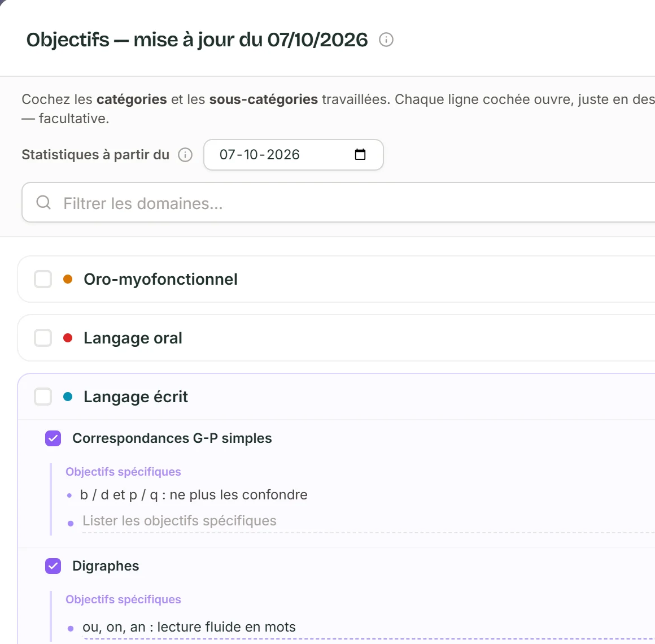Click Objectifs spécifiques heading under Correspondances G-P simples
The width and height of the screenshot is (655, 644).
123,472
